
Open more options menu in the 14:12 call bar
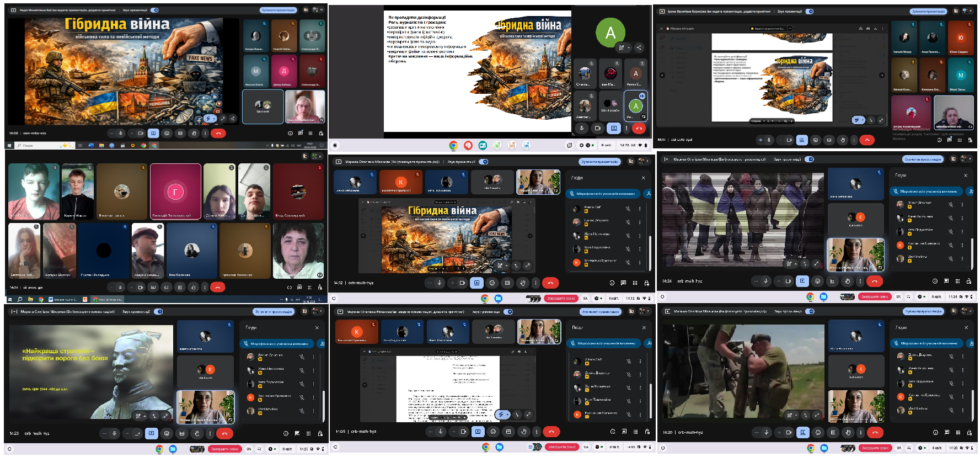[x=535, y=283]
